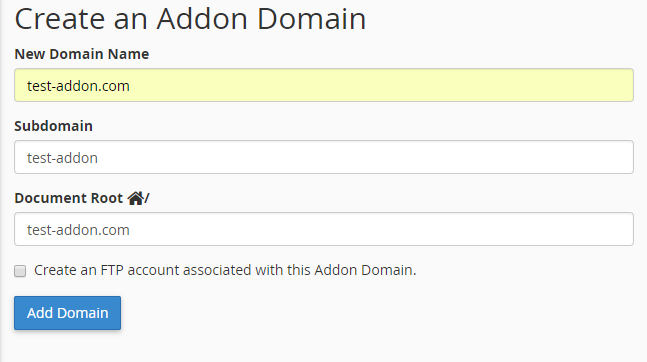Screen dimensions: 647x362
Task: Click the 'Create an FTP account' label text
Action: point(225,270)
